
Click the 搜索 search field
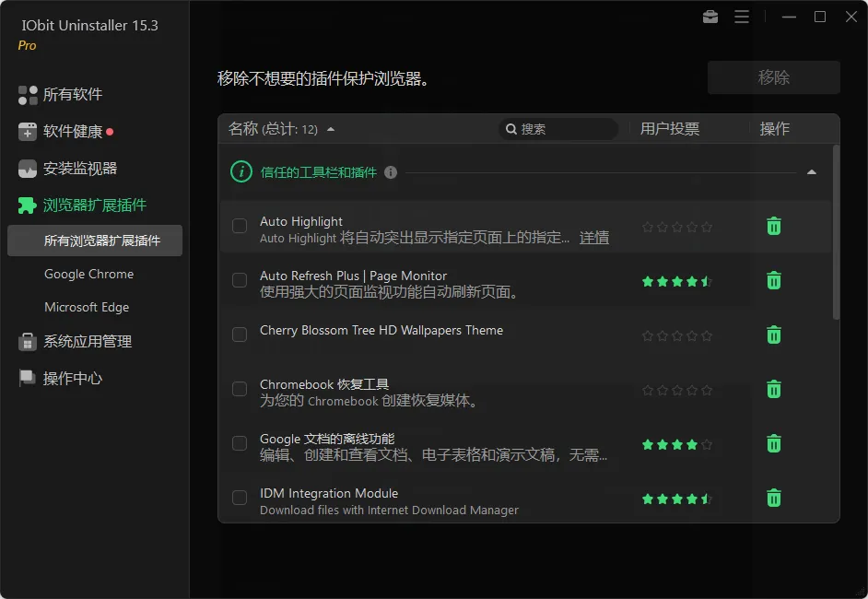tap(558, 129)
